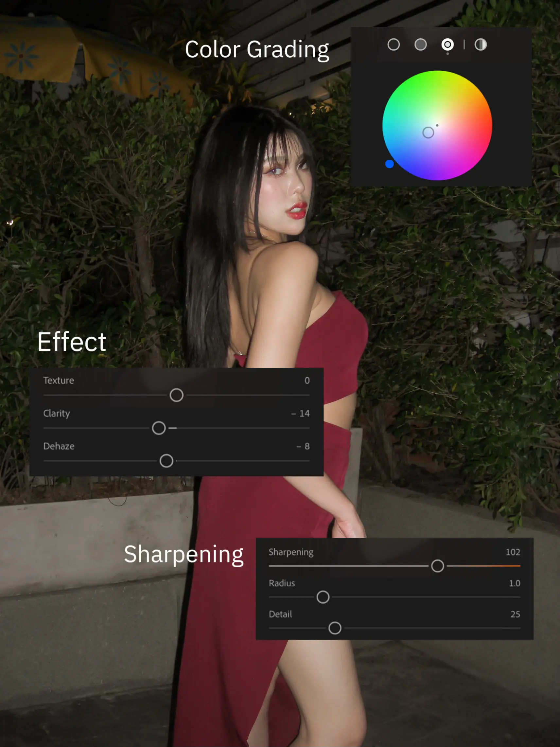Click the Detail slider handle
This screenshot has width=560, height=747.
click(335, 628)
